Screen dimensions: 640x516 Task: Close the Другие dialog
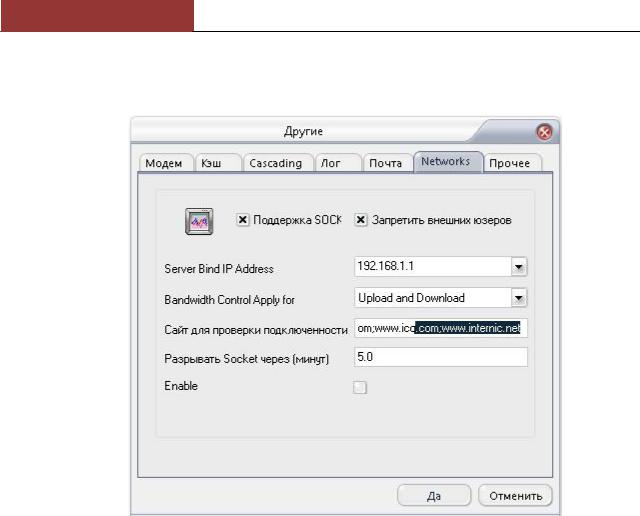click(544, 132)
